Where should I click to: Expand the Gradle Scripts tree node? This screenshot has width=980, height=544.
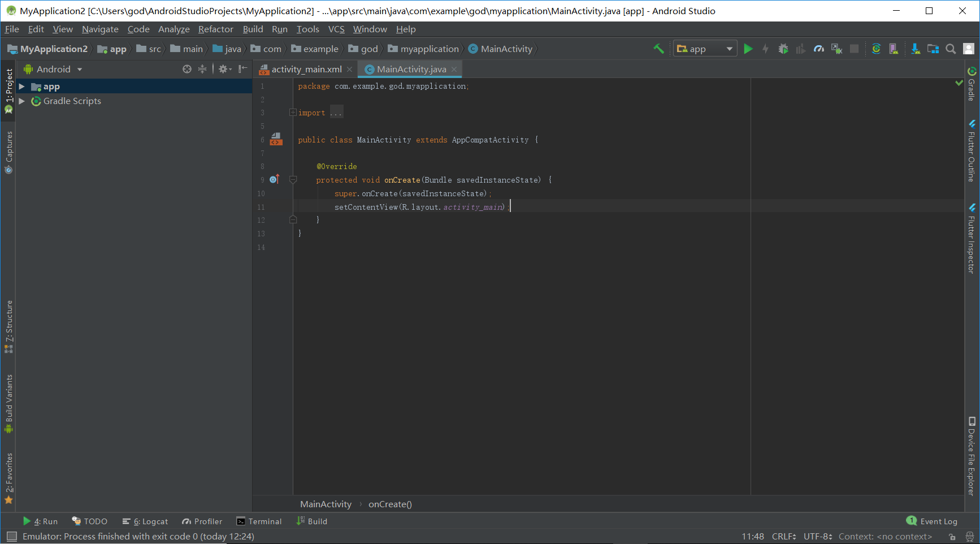pyautogui.click(x=21, y=101)
